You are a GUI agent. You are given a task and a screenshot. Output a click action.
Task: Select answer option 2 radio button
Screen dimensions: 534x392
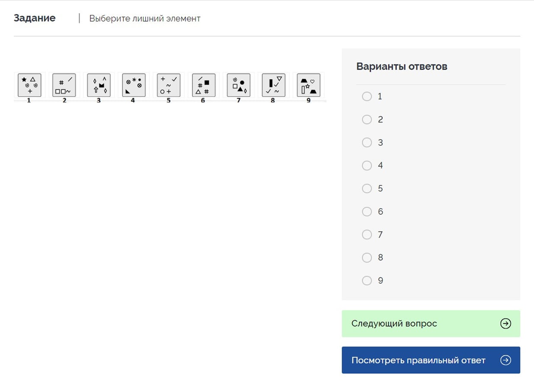tap(367, 119)
